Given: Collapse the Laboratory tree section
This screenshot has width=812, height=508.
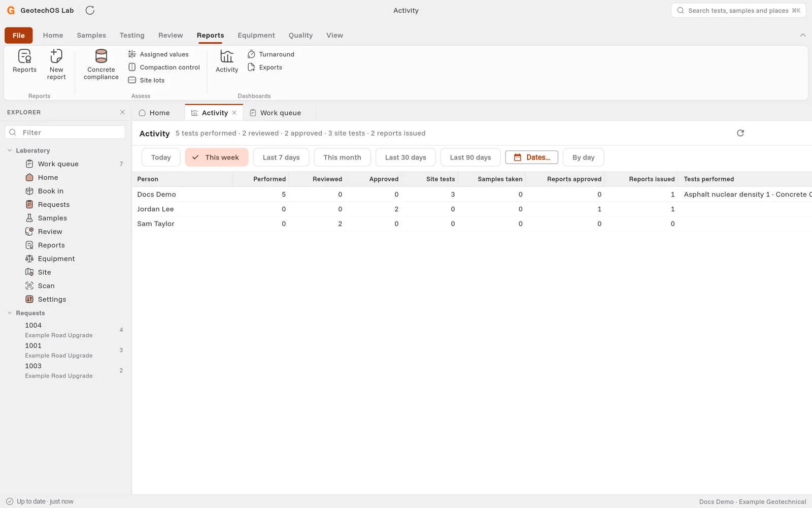Looking at the screenshot, I should pos(10,150).
